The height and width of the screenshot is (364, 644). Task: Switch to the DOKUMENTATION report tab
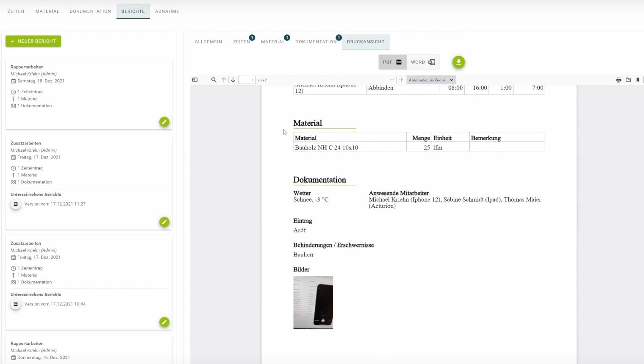click(x=316, y=42)
